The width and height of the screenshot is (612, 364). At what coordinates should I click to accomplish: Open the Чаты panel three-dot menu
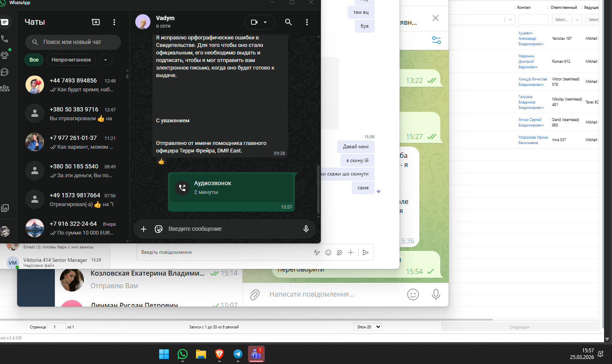(114, 22)
